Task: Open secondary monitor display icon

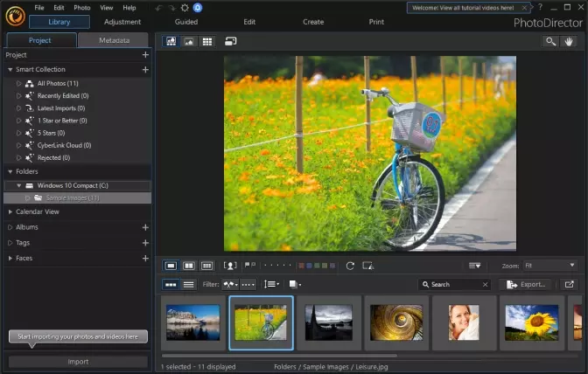Action: (231, 41)
